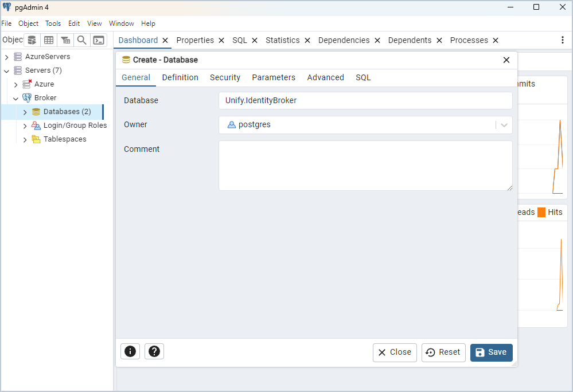Image resolution: width=573 pixels, height=392 pixels.
Task: Switch to the Properties panel tab
Action: [x=195, y=40]
